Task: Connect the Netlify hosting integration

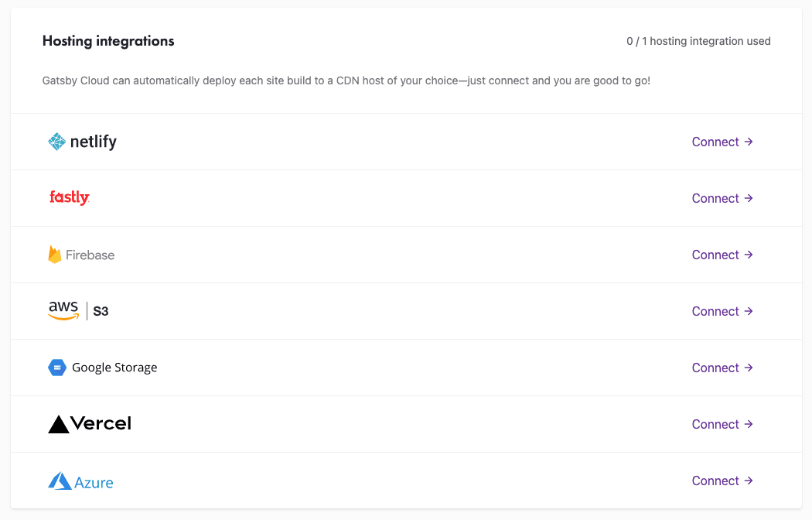Action: point(722,142)
